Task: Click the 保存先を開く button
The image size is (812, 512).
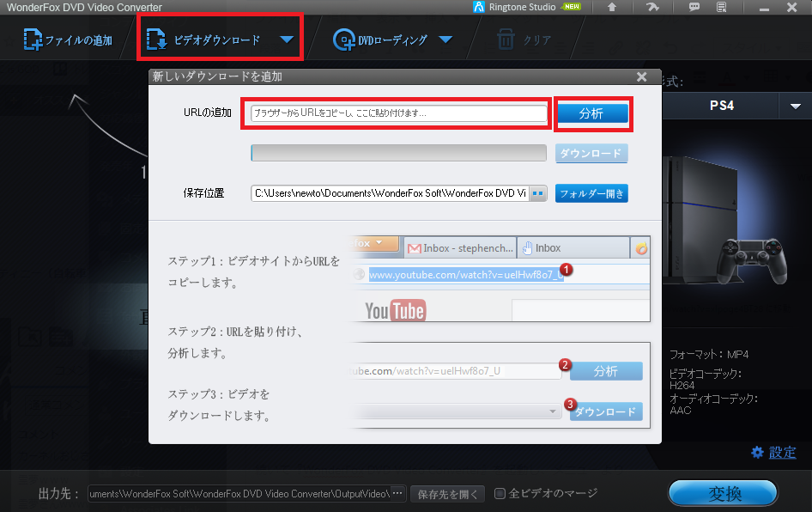Action: click(447, 494)
